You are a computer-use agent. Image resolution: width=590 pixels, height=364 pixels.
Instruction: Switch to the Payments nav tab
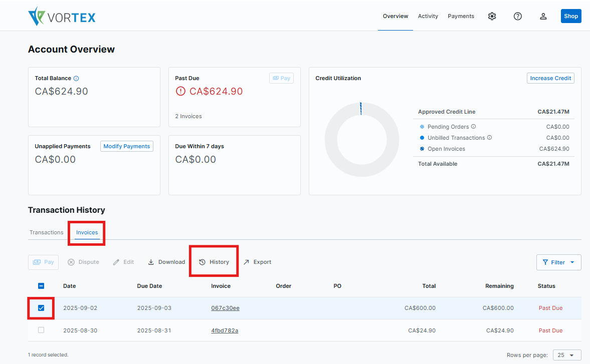point(461,16)
